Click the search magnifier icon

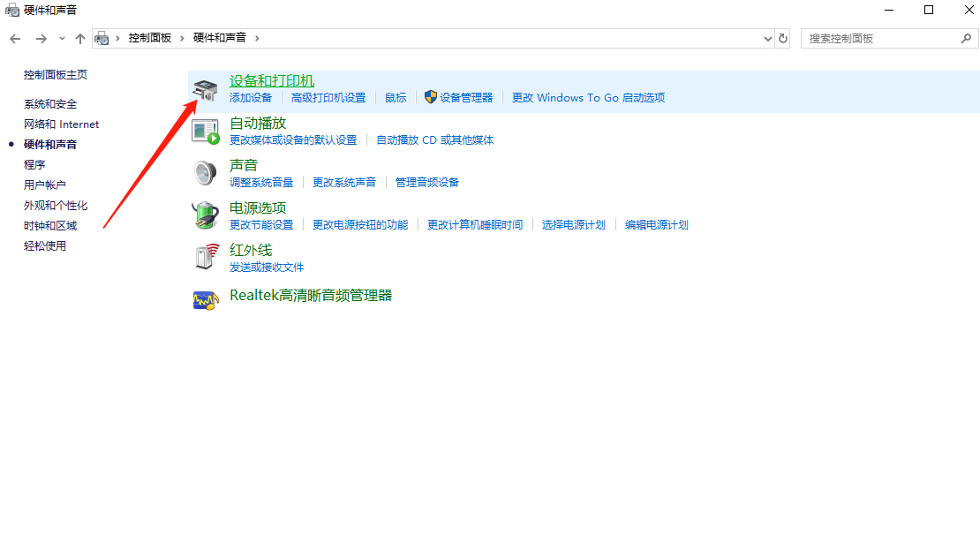[967, 38]
